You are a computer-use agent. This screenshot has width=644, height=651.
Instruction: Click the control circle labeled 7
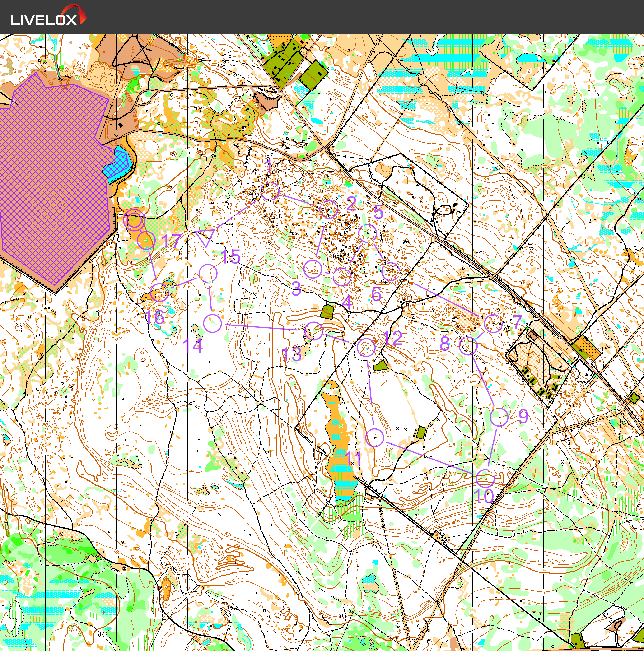(x=493, y=323)
